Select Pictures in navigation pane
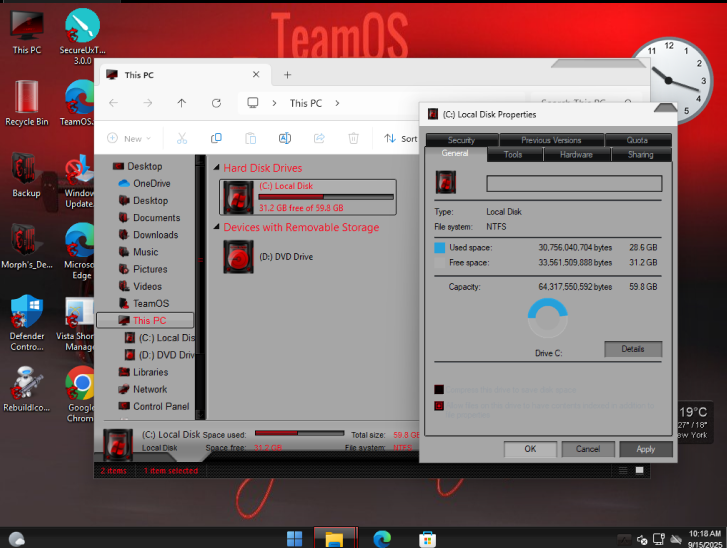This screenshot has width=727, height=548. [143, 269]
